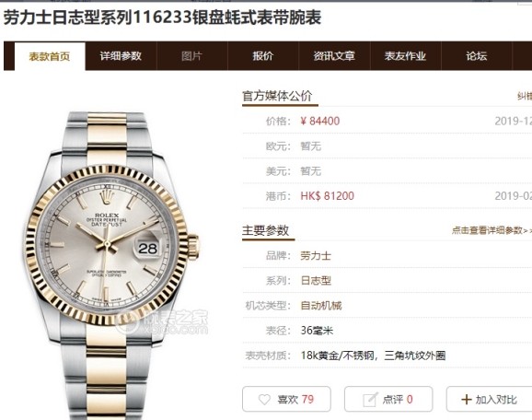
Task: Open the 论坛 tab
Action: tap(477, 56)
